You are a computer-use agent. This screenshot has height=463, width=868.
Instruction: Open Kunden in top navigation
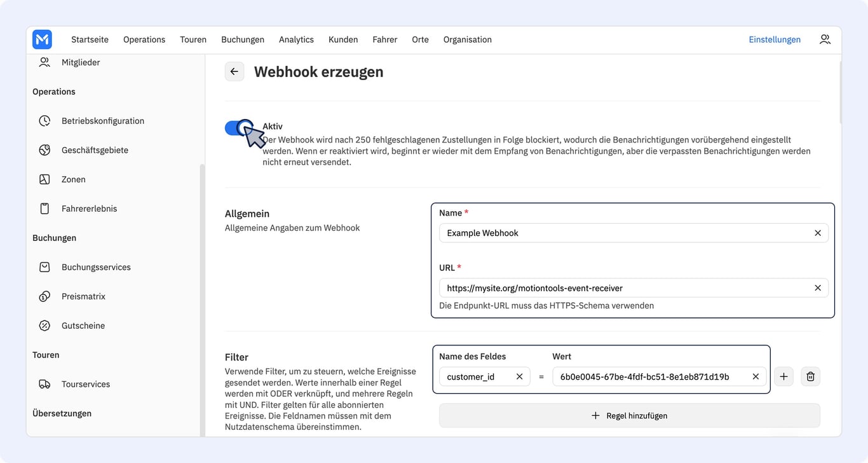click(343, 39)
